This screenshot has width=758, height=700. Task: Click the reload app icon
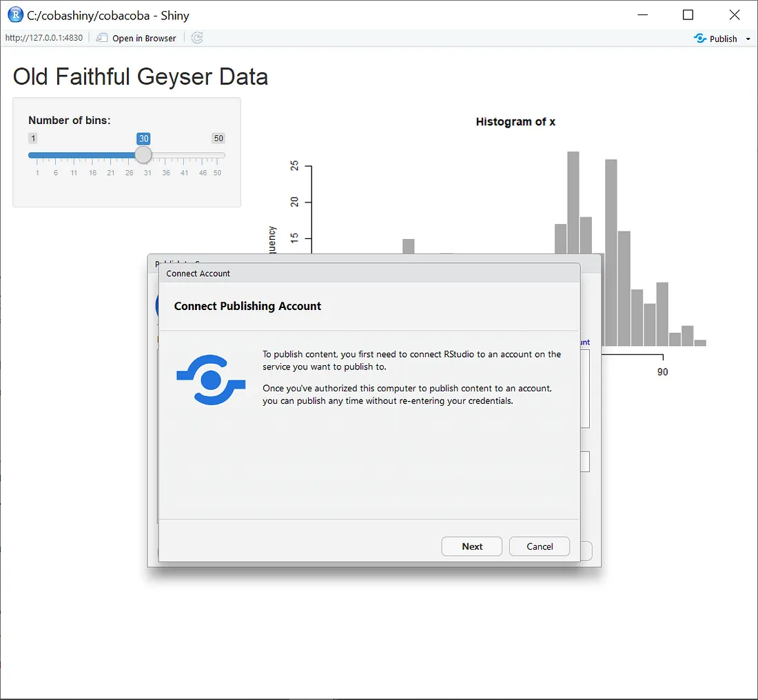click(197, 38)
